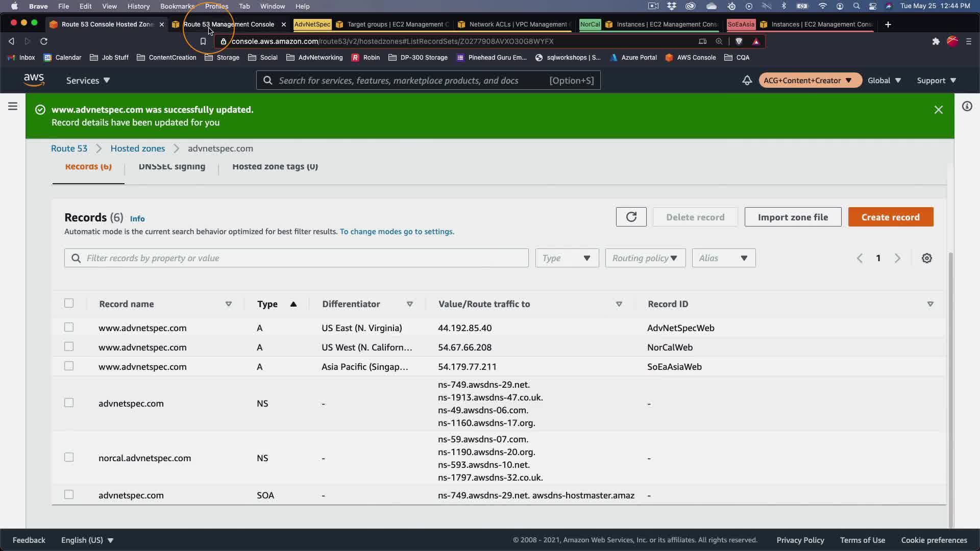Open table preferences gear icon
980x551 pixels.
tap(926, 258)
